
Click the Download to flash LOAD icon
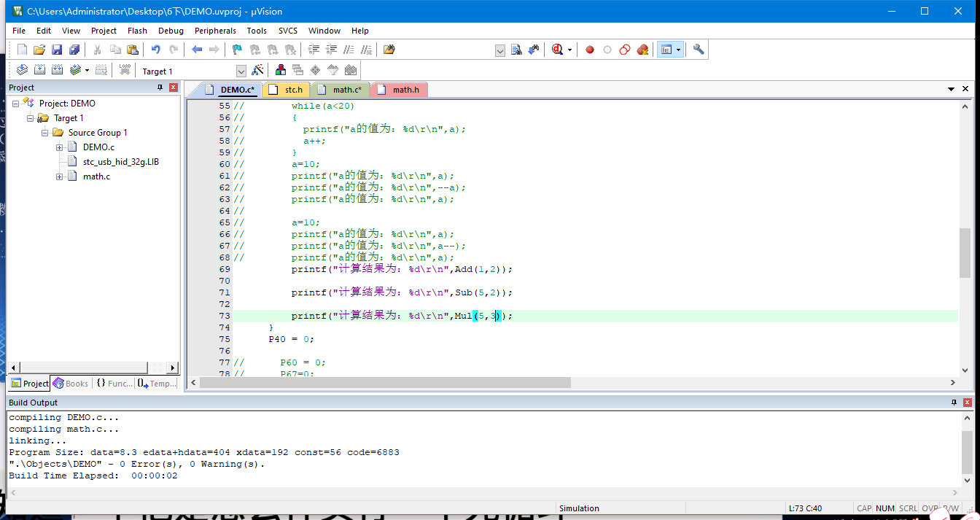click(125, 70)
